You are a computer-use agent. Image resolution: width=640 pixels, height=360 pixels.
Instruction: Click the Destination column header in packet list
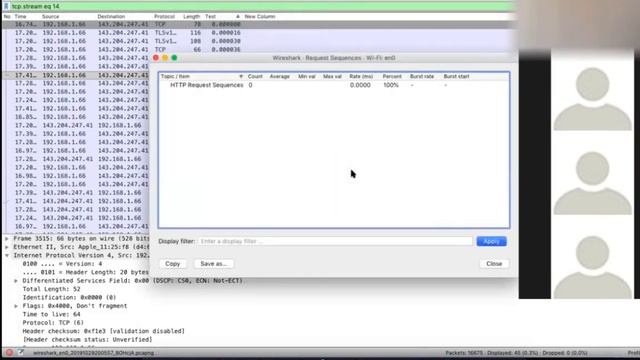pos(111,16)
